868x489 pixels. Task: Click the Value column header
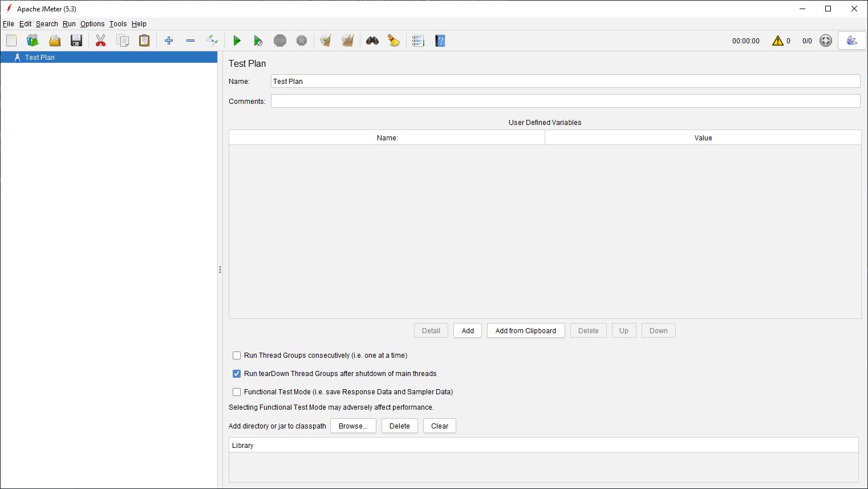coord(703,138)
